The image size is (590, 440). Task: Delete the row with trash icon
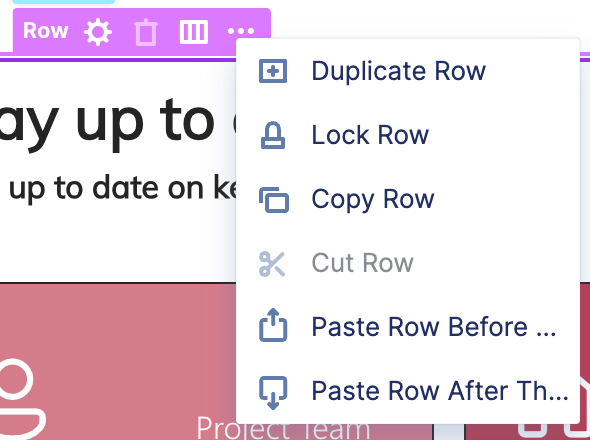coord(146,32)
